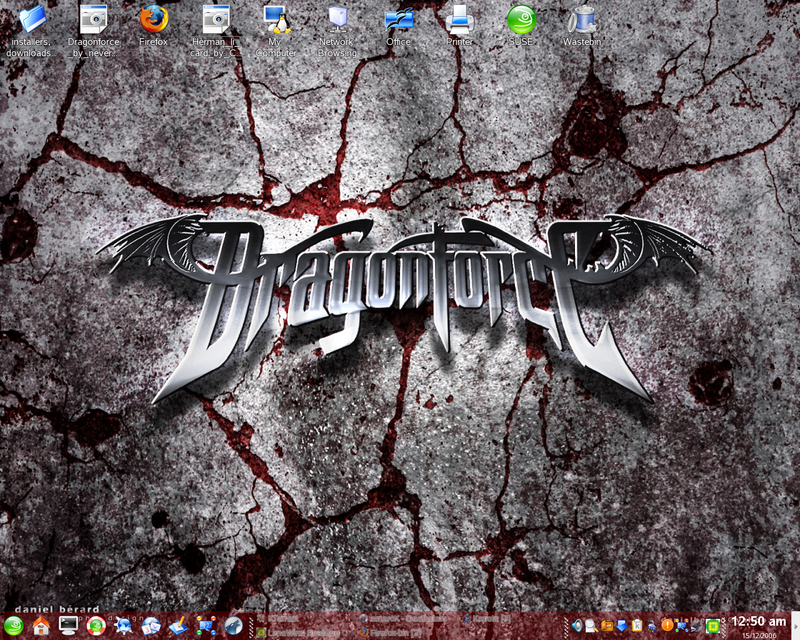Open the Klipper clipboard tray icon
This screenshot has height=640, width=800.
pos(637,625)
